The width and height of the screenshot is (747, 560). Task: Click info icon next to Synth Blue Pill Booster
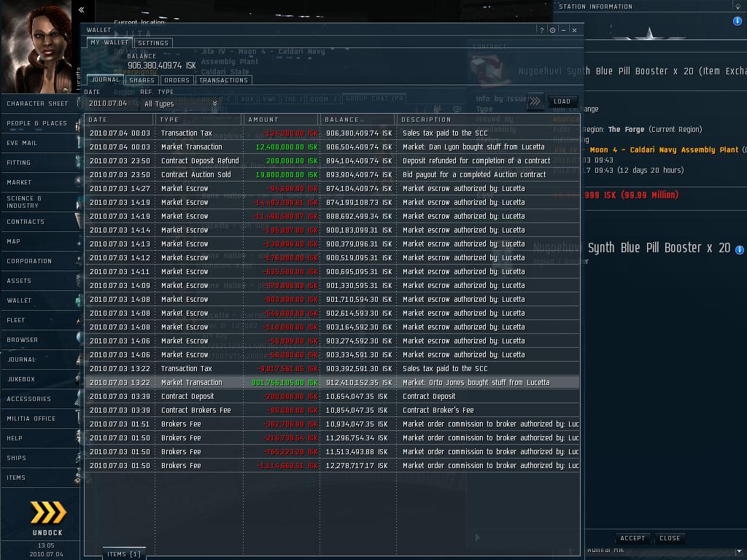[x=740, y=250]
